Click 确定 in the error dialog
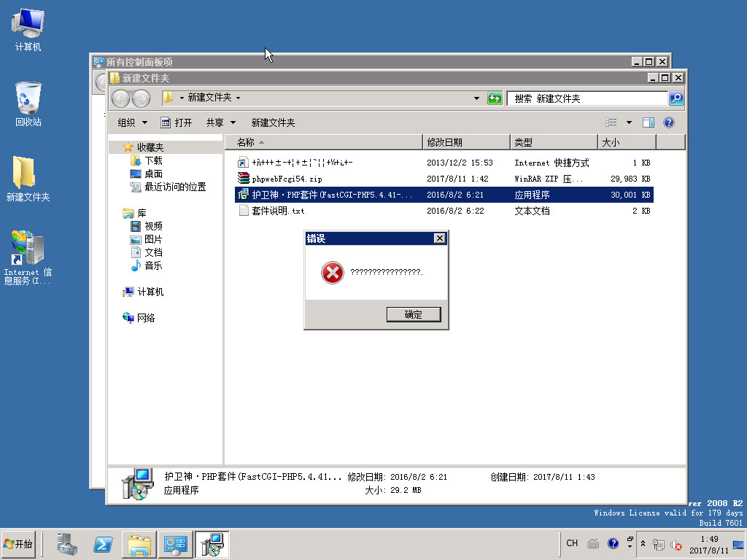 click(414, 314)
